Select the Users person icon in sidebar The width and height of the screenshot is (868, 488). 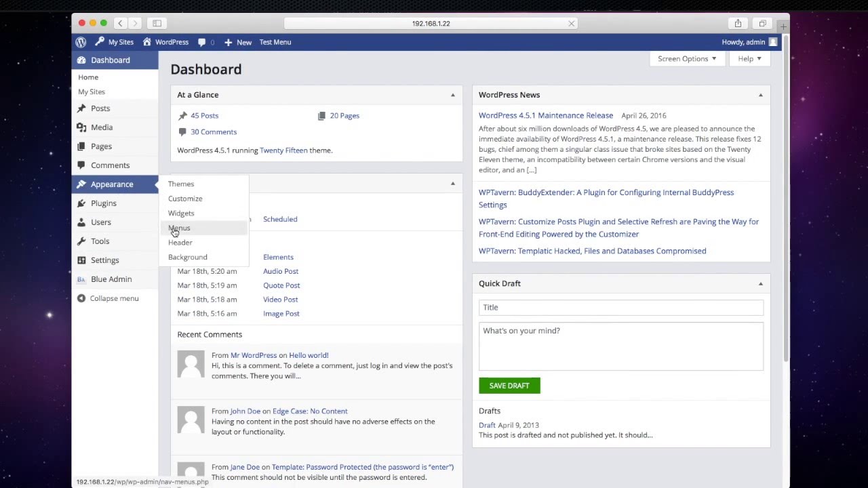tap(81, 222)
